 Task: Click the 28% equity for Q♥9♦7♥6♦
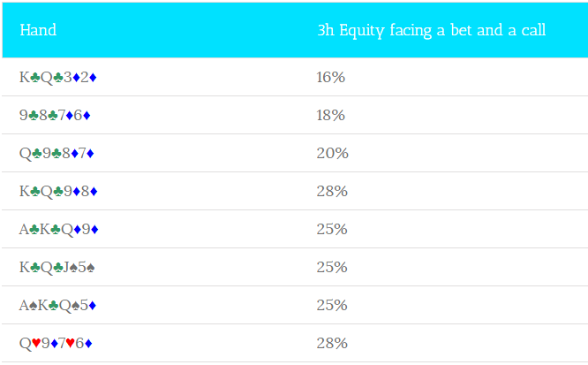[332, 343]
